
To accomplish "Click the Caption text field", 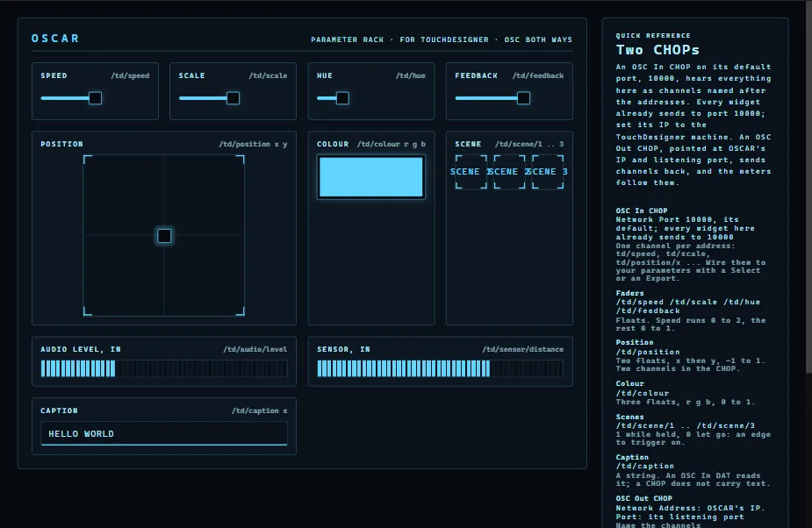I will tap(164, 434).
